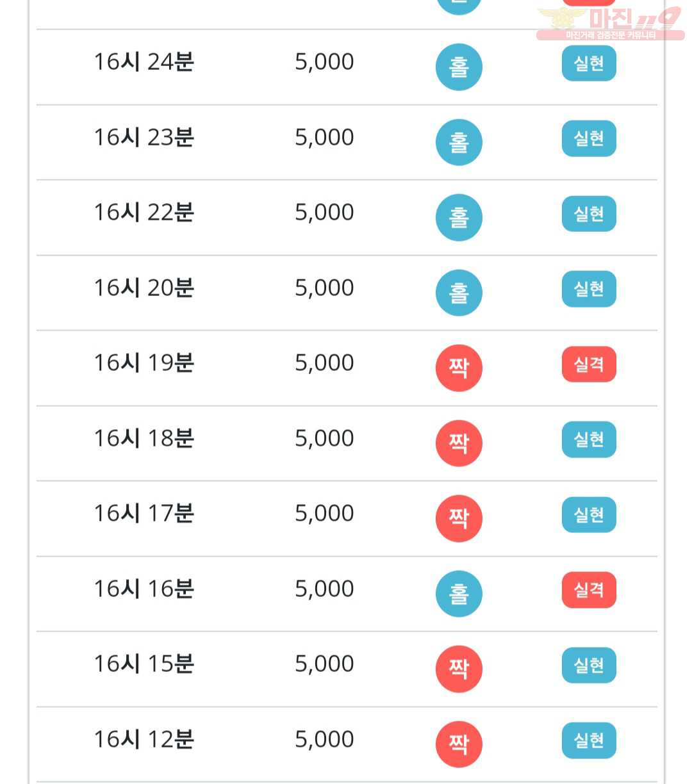Click the 16시 23분 time label
Viewport: 692px width, 784px height.
pyautogui.click(x=144, y=137)
